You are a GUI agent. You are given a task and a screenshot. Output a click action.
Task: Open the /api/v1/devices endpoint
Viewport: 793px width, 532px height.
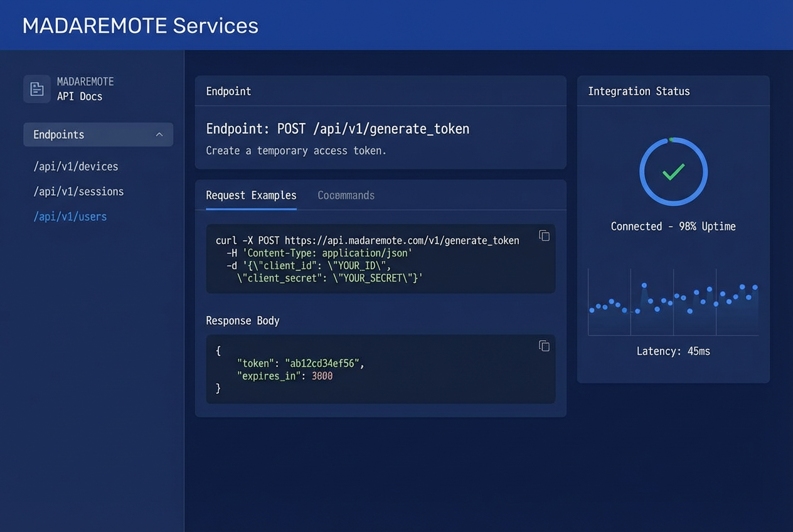[x=76, y=166]
